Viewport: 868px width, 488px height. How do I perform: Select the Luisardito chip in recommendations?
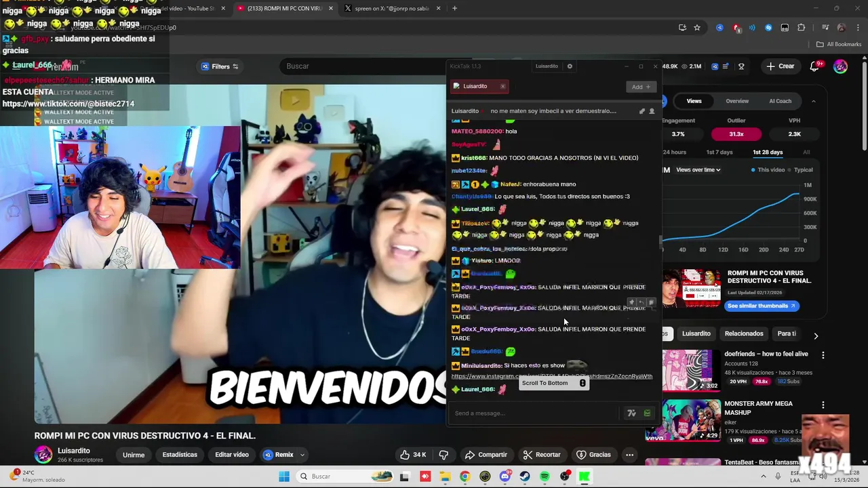pyautogui.click(x=696, y=333)
